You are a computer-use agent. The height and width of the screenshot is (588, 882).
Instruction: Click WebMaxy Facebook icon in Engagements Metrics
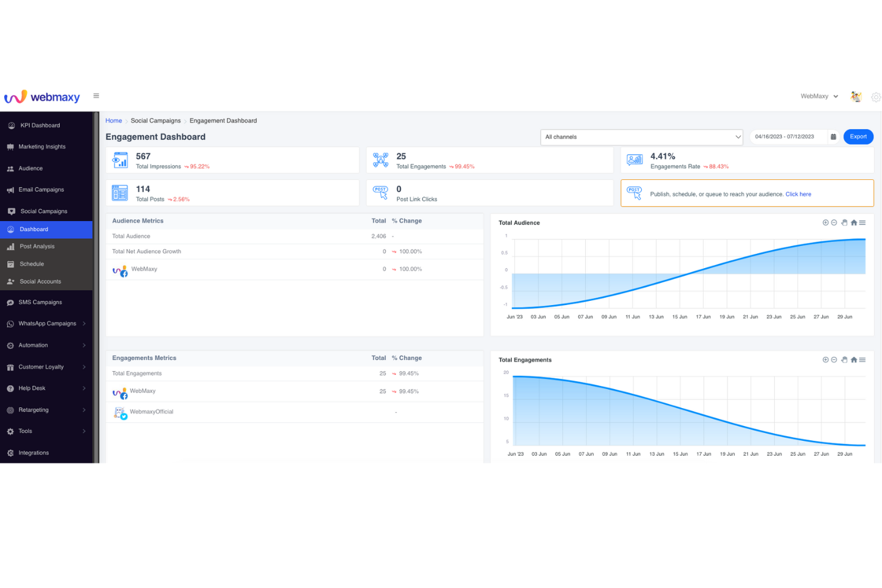[120, 393]
